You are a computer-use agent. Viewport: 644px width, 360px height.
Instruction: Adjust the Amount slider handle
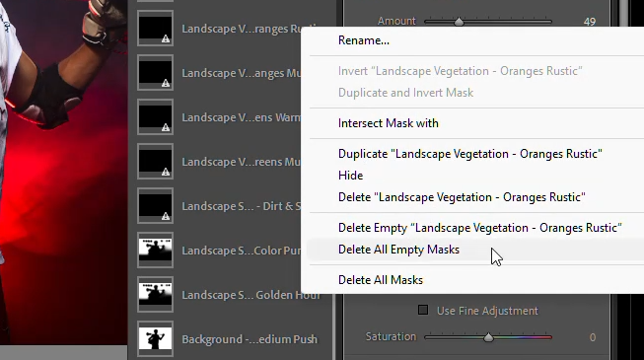point(459,22)
